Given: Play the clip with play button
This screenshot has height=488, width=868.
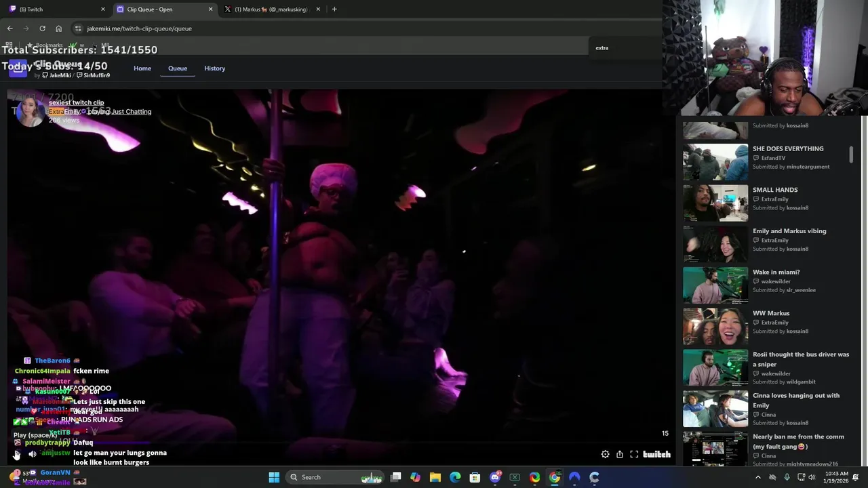Looking at the screenshot, I should pyautogui.click(x=17, y=454).
